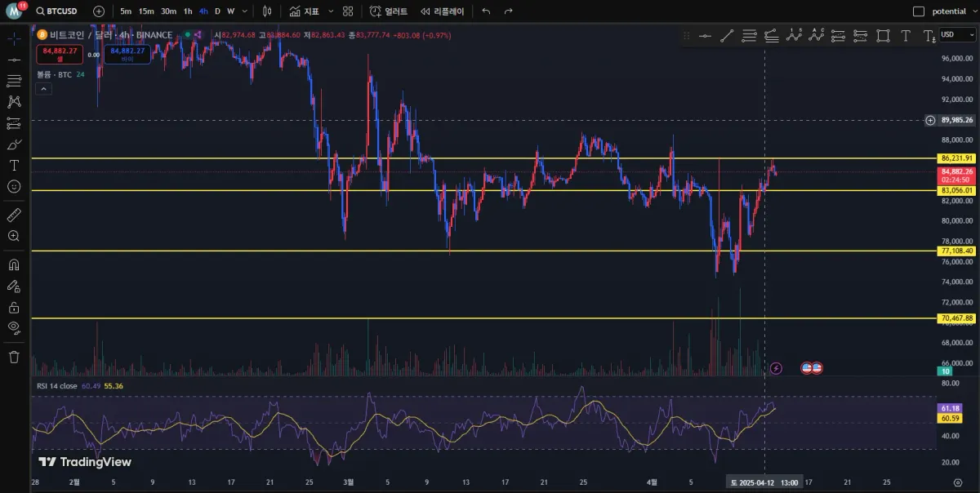Viewport: 980px width, 493px height.
Task: Select the Text tool in left sidebar
Action: point(13,165)
